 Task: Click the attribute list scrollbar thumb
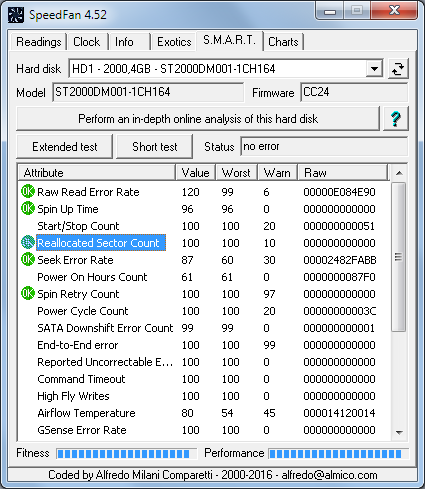(398, 257)
